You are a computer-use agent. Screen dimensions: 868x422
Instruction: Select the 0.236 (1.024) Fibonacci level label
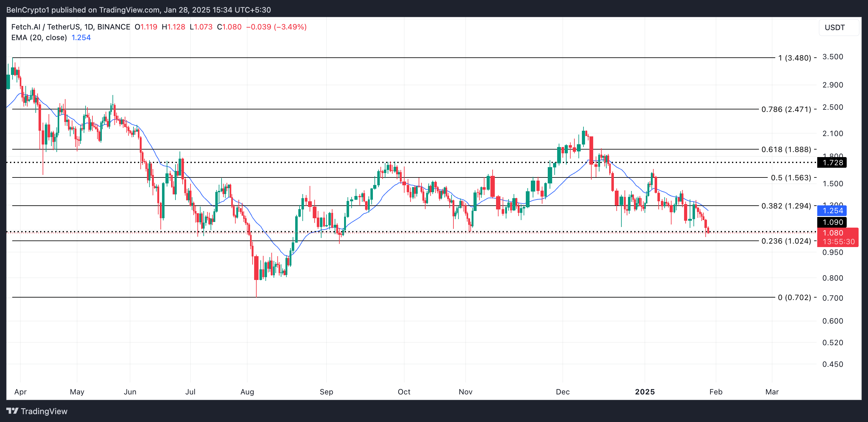786,241
